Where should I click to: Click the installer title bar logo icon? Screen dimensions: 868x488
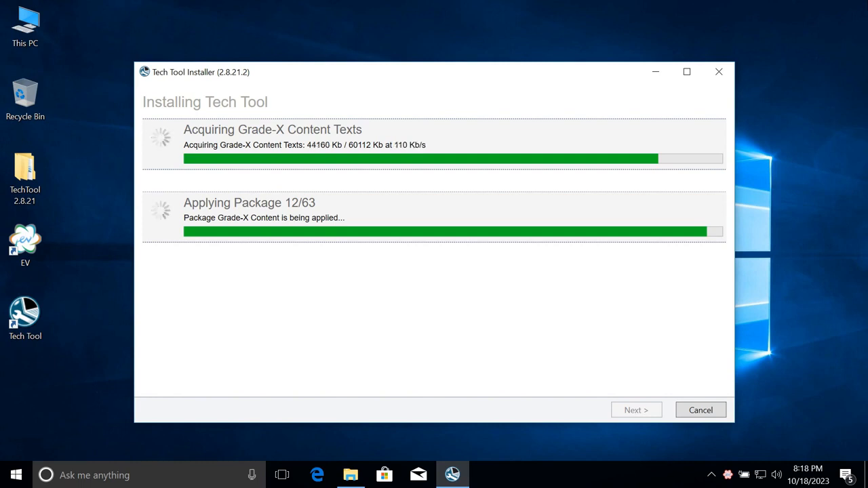click(x=144, y=72)
